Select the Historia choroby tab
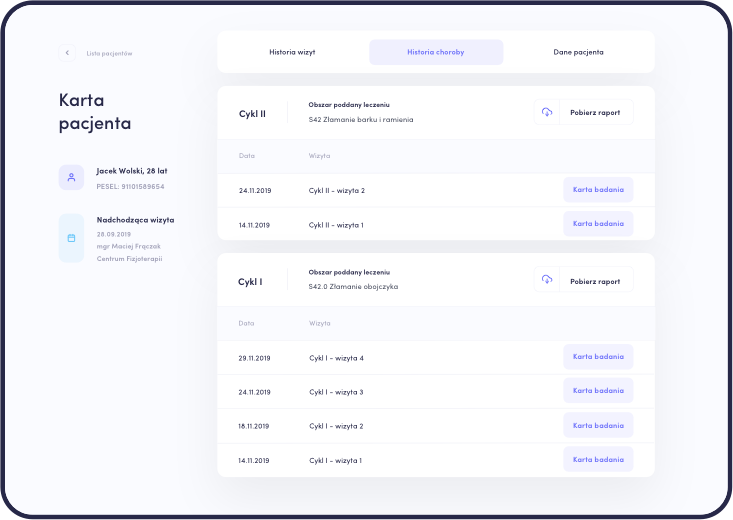733x520 pixels. [x=435, y=52]
